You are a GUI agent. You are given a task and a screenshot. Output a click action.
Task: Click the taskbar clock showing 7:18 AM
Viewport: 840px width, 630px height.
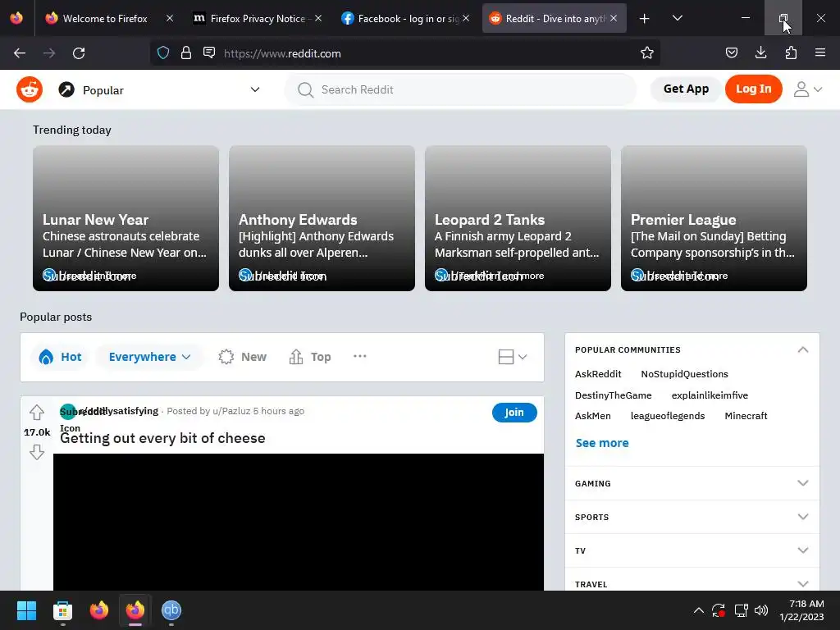coord(801,610)
